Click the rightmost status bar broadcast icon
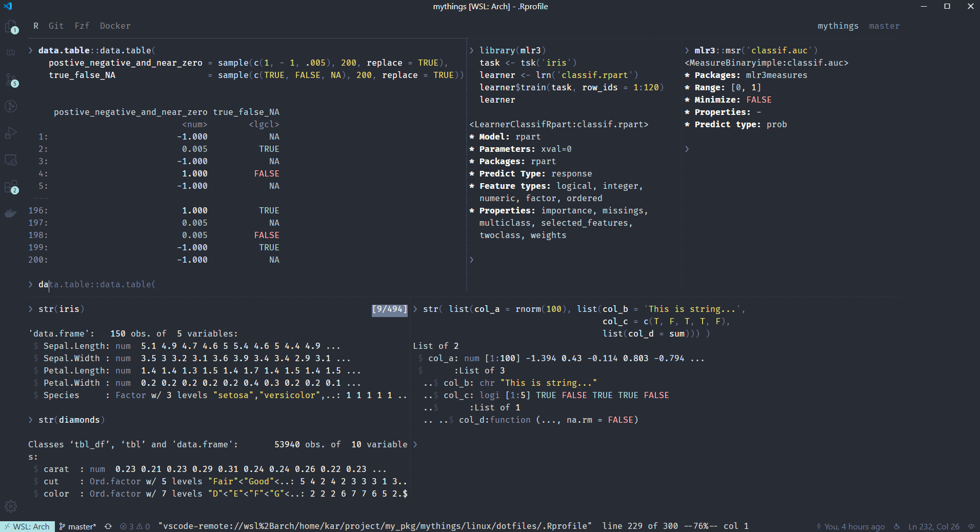This screenshot has height=532, width=980. pos(971,526)
